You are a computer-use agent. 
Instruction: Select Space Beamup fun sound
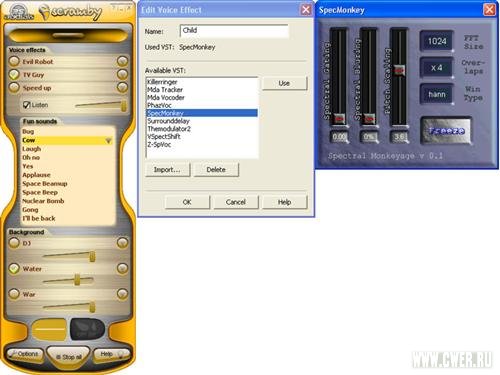point(45,183)
